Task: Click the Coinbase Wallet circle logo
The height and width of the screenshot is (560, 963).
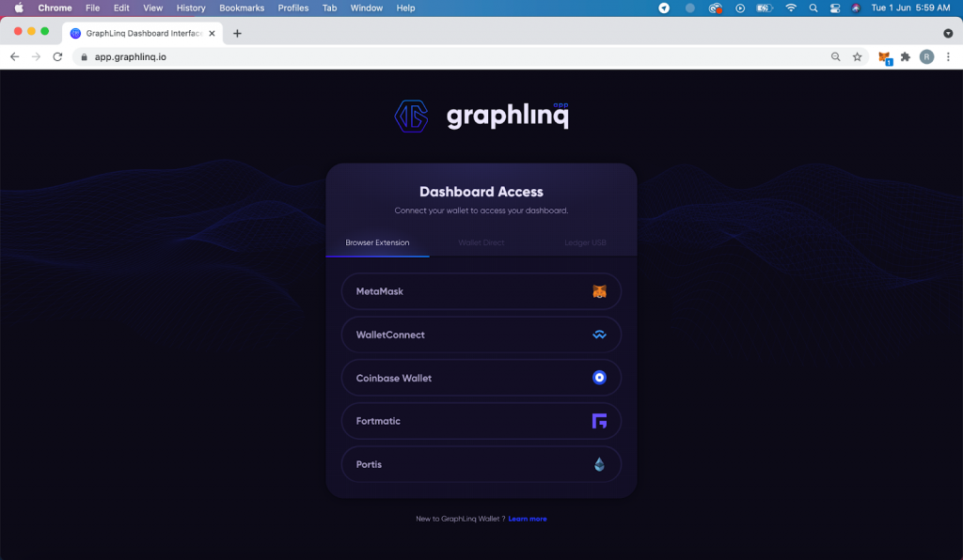Action: 599,378
